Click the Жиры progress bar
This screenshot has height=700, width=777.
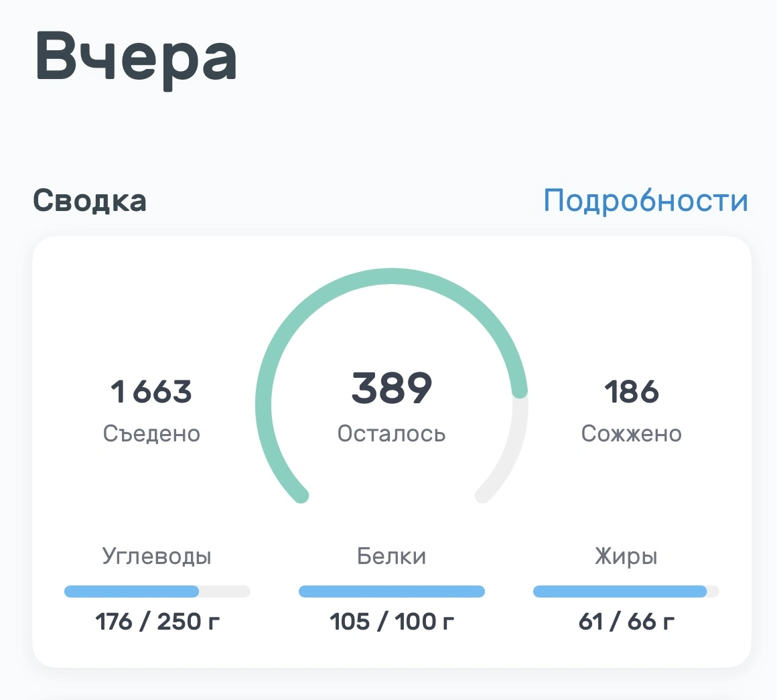coord(626,591)
